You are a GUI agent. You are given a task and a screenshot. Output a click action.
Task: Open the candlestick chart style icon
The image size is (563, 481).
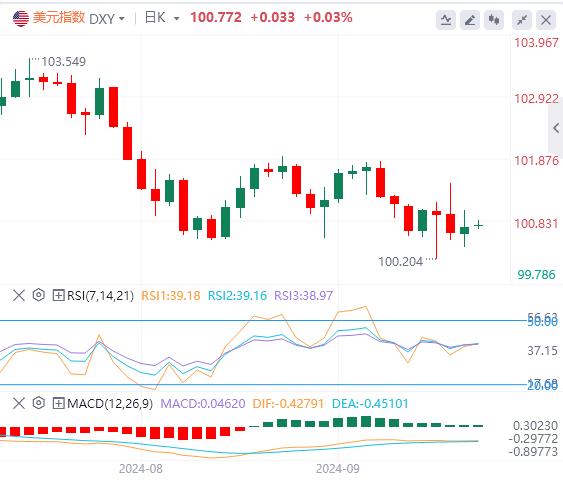click(494, 20)
